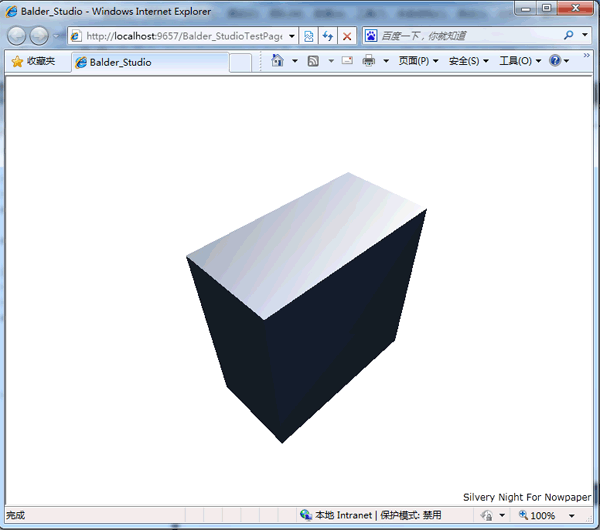Close the Internet Explorer window
This screenshot has width=600, height=530.
pos(576,8)
